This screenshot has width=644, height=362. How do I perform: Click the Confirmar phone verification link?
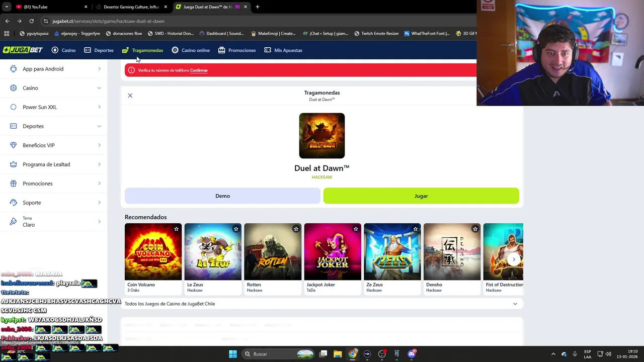(x=199, y=70)
